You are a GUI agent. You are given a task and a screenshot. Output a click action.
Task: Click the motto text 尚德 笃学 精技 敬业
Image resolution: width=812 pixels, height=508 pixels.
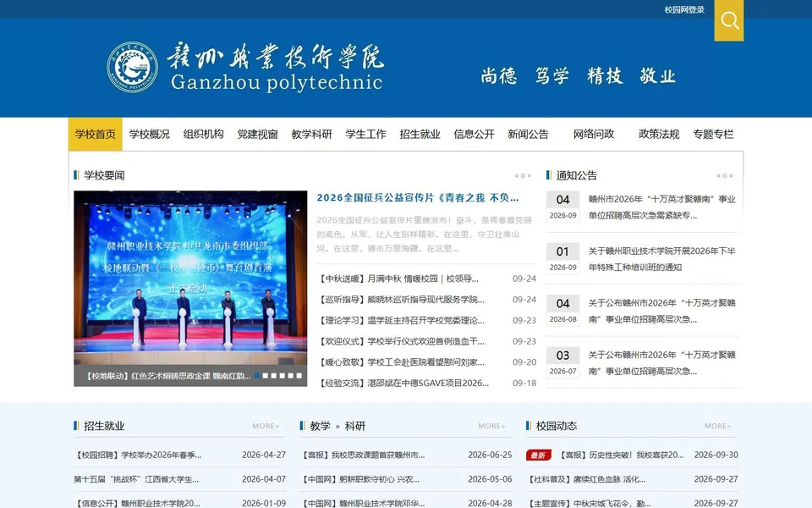pyautogui.click(x=578, y=76)
